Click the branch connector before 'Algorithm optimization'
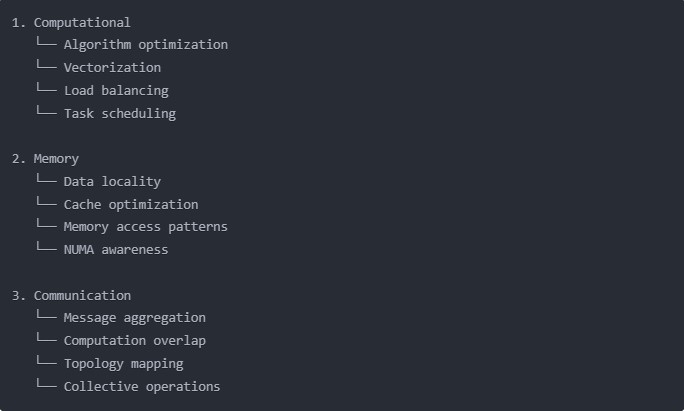 (x=46, y=42)
